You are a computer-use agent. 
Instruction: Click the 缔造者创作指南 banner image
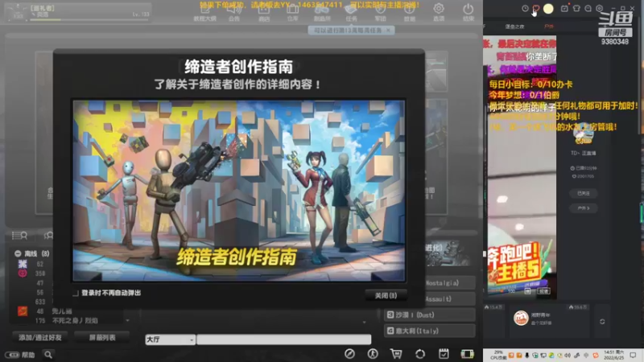pyautogui.click(x=238, y=191)
